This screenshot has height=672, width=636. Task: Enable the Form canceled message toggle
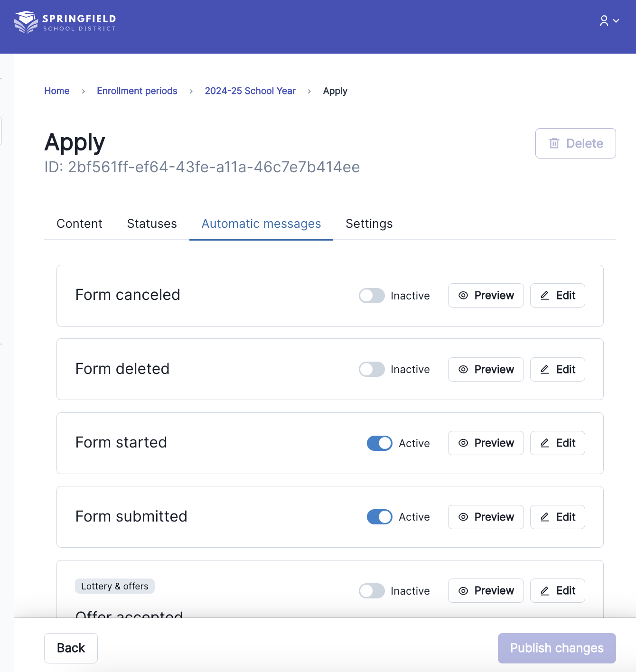coord(372,296)
